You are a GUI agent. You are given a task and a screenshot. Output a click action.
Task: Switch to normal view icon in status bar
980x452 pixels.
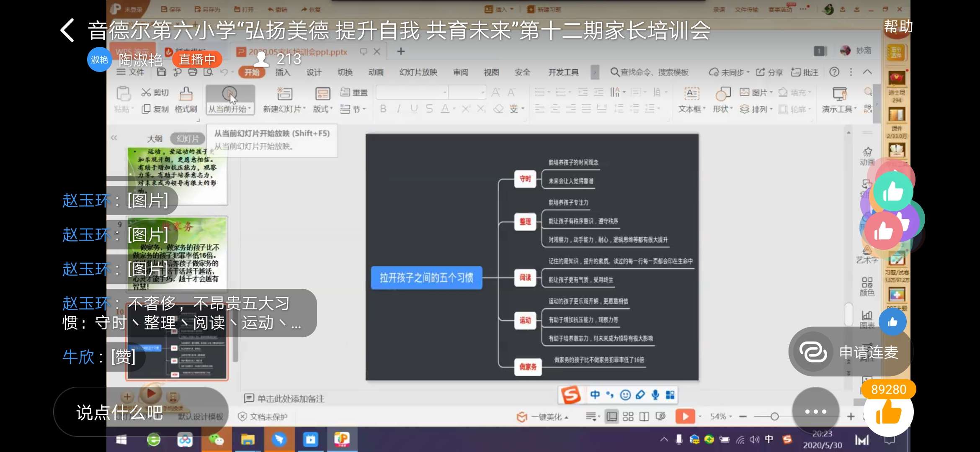pos(611,416)
